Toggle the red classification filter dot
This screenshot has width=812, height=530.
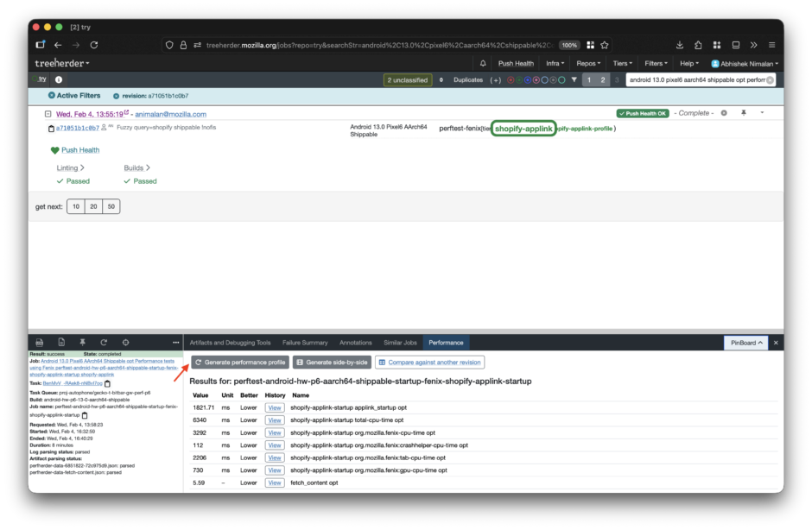click(x=511, y=79)
